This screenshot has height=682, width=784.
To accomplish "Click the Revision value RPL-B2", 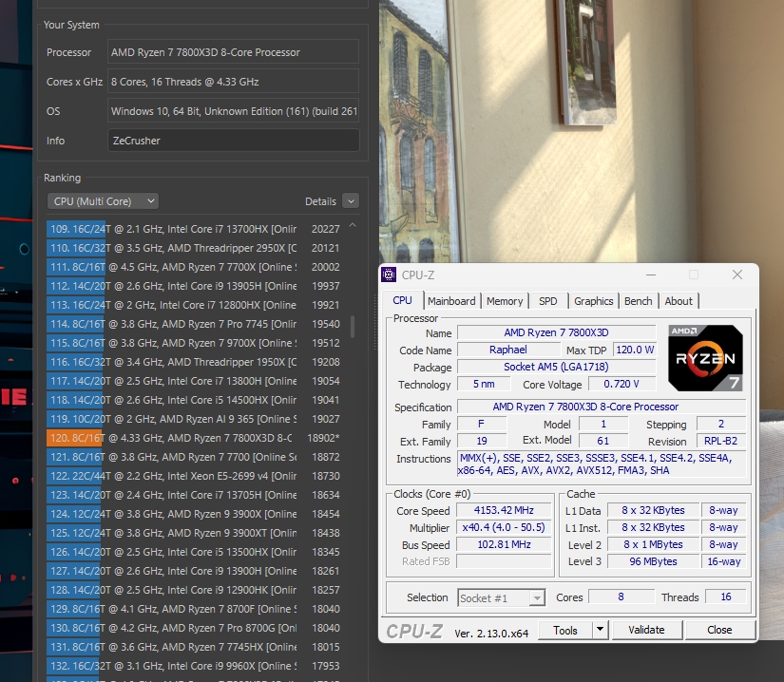I will coord(721,441).
